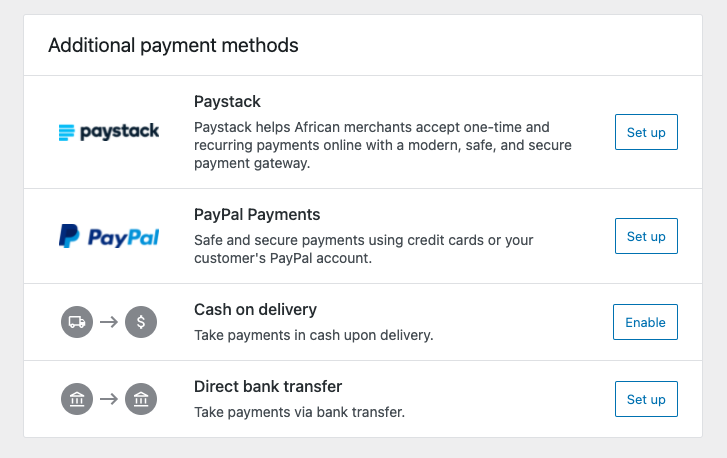Viewport: 727px width, 458px height.
Task: Click the delivery truck icon
Action: click(77, 322)
